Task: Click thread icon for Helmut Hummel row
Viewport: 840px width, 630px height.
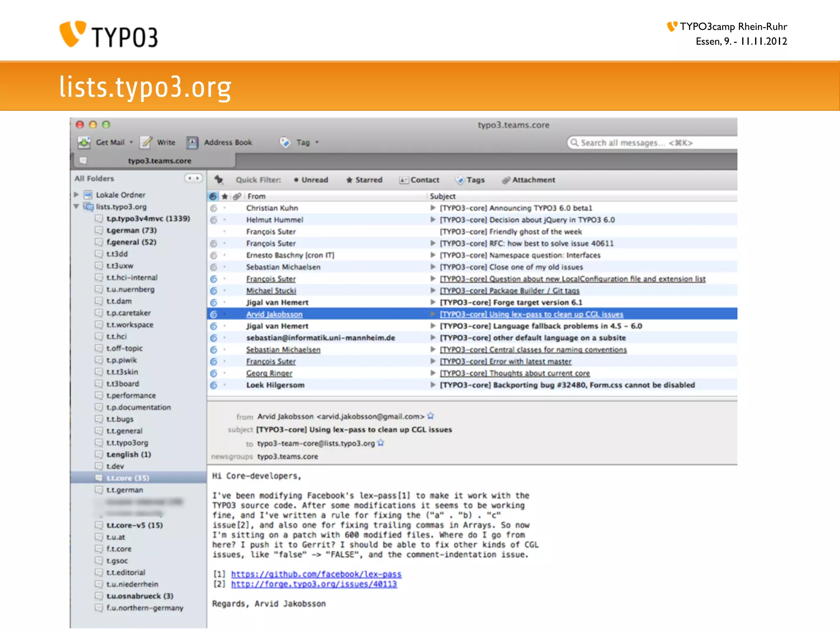Action: [x=214, y=220]
